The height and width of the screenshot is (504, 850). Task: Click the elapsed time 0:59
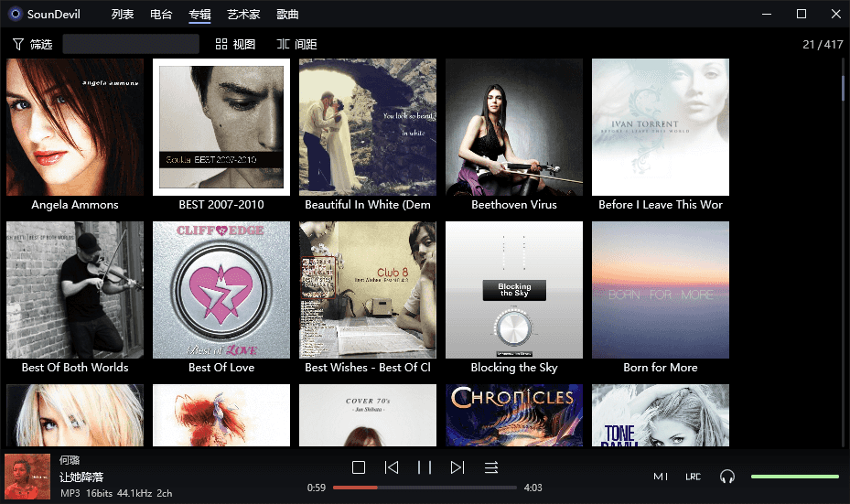point(317,488)
